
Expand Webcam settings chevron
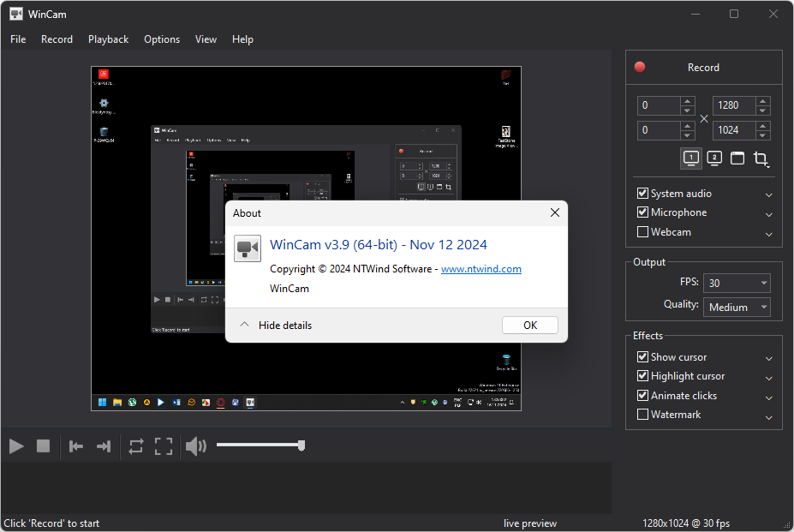[768, 234]
